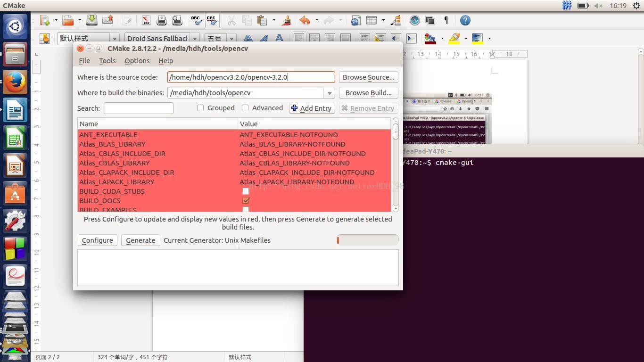Image resolution: width=644 pixels, height=362 pixels.
Task: Click the Insert Table icon
Action: coord(372,20)
